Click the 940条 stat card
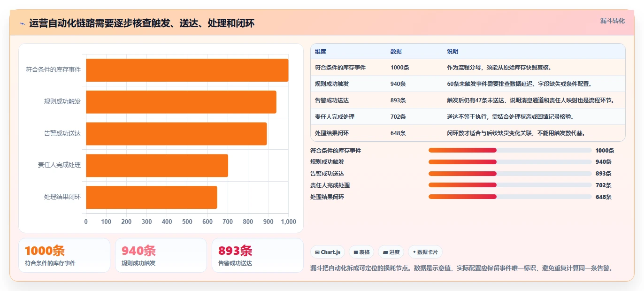This screenshot has width=644, height=291. (x=161, y=255)
